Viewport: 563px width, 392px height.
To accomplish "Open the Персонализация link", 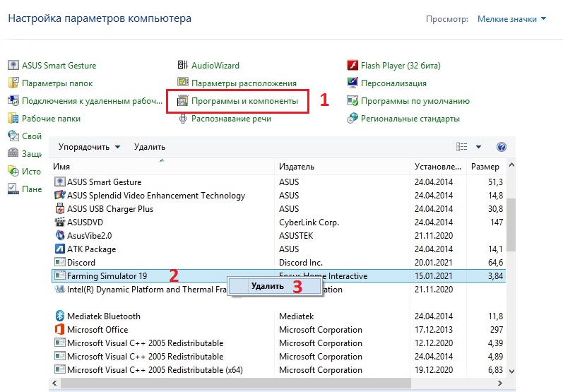I will [x=393, y=83].
